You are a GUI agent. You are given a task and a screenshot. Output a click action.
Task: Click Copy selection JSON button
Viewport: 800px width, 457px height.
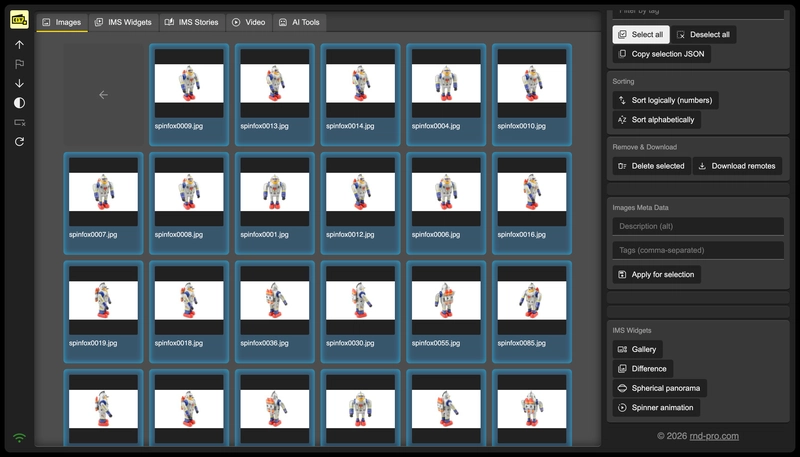661,54
